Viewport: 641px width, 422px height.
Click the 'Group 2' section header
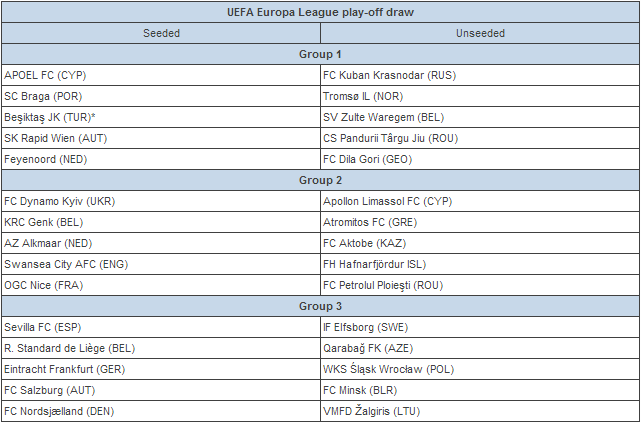(x=320, y=180)
